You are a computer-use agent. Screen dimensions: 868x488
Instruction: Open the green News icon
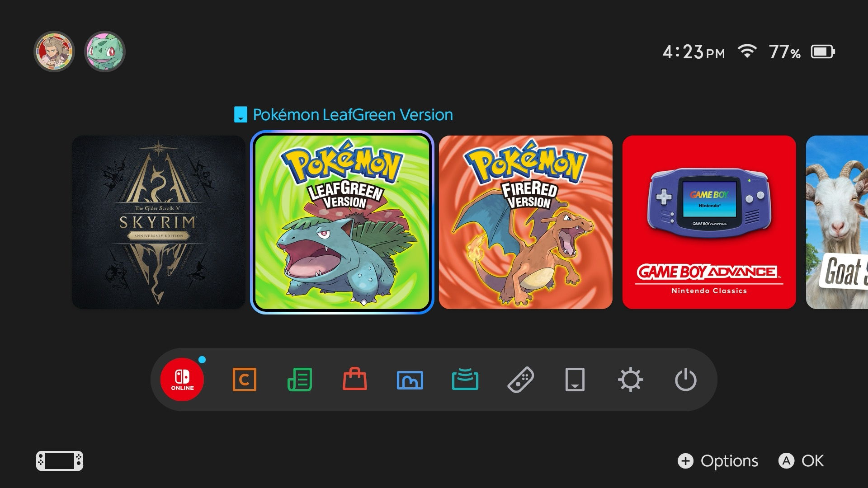click(300, 380)
